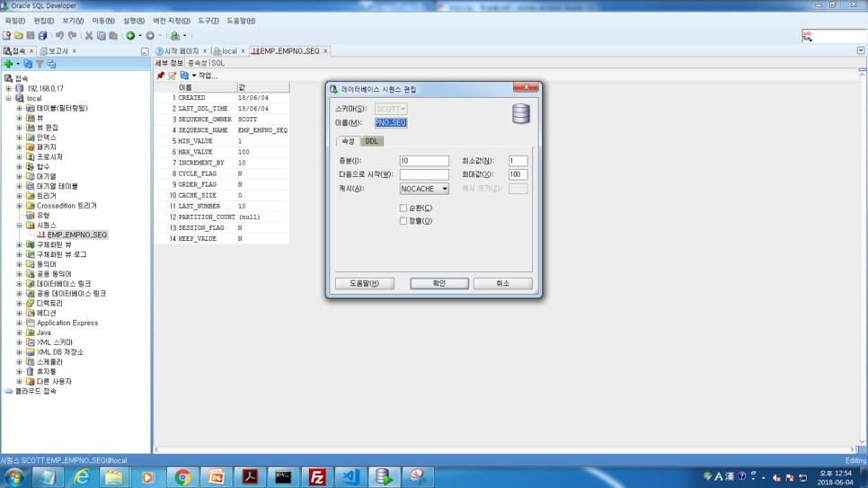Open FileZilla from the taskbar
Viewport: 868px width, 488px height.
tap(316, 477)
